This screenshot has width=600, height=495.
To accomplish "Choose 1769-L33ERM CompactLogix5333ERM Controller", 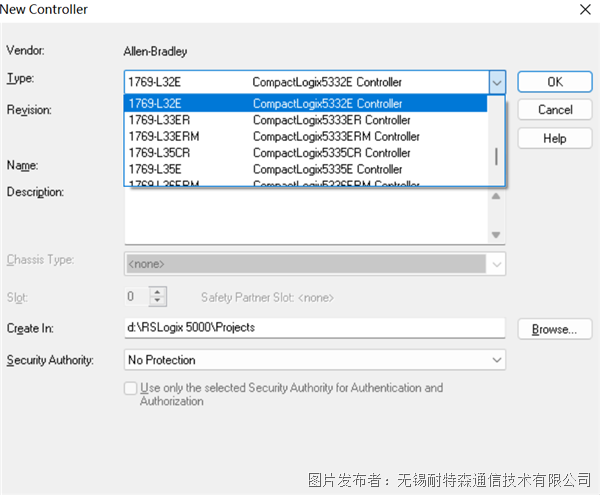I will 305,137.
